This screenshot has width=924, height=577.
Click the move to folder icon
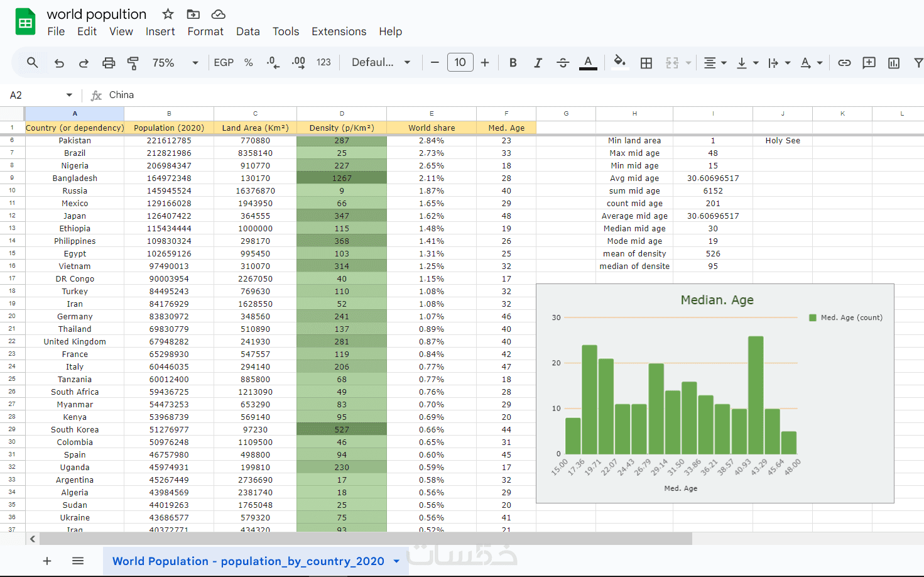[x=193, y=14]
